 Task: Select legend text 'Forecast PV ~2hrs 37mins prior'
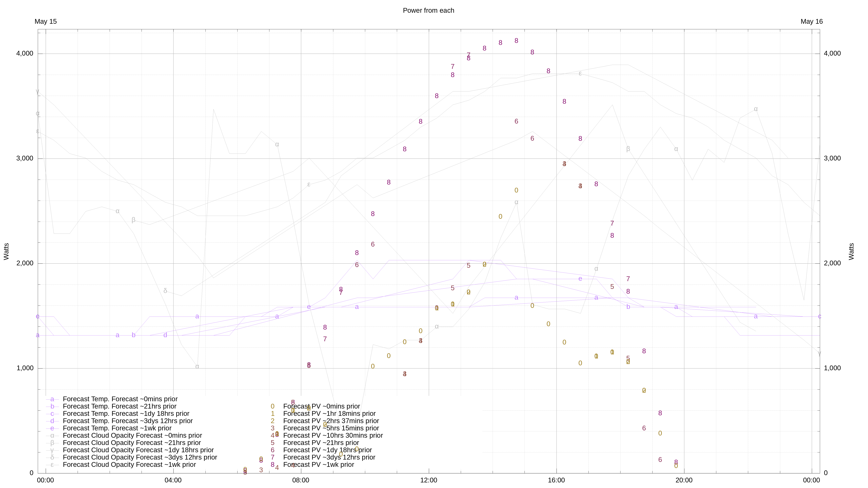pyautogui.click(x=331, y=421)
